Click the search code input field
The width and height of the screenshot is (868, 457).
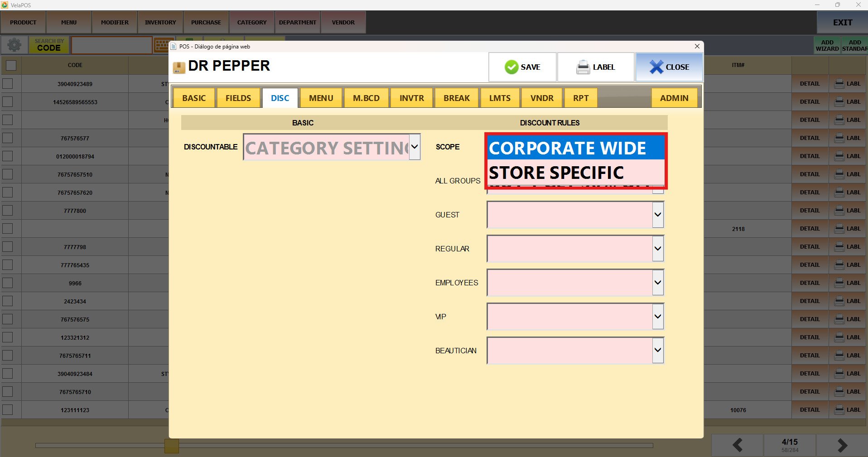coord(111,45)
